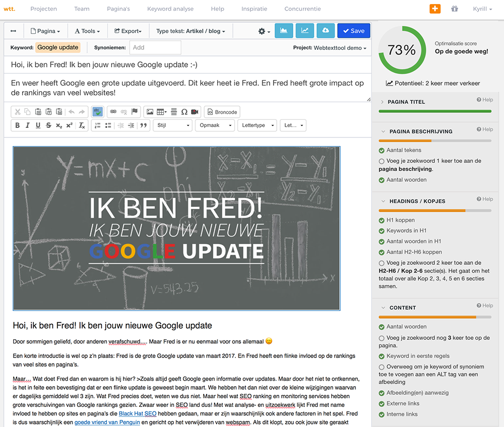Open the Keyword analyse menu
This screenshot has width=504, height=427.
(x=170, y=9)
